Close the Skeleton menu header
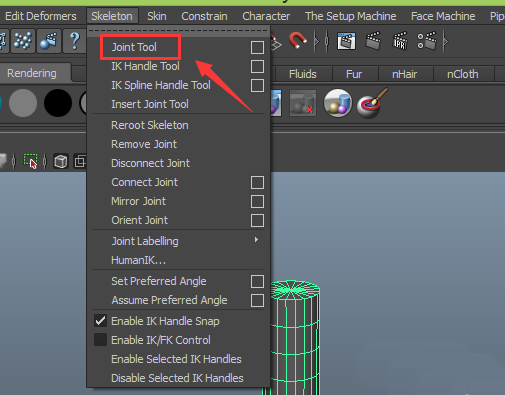Image resolution: width=505 pixels, height=395 pixels. coord(112,16)
